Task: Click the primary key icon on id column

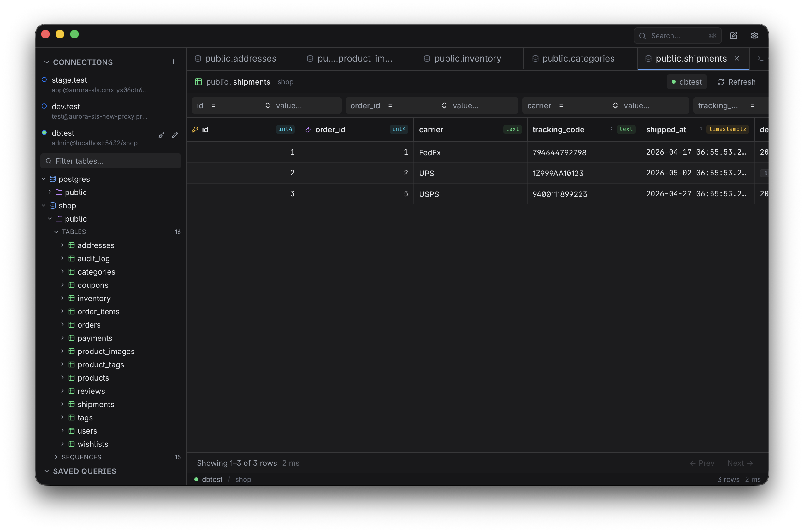Action: pyautogui.click(x=195, y=129)
